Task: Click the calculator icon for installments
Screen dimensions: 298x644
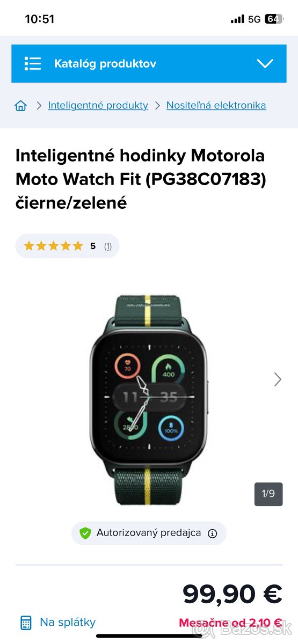Action: [x=26, y=623]
